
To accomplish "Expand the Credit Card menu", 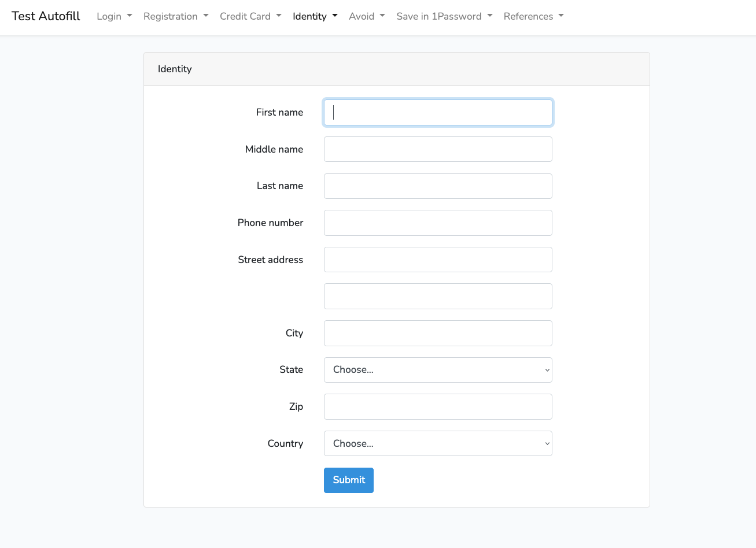I will tap(250, 16).
